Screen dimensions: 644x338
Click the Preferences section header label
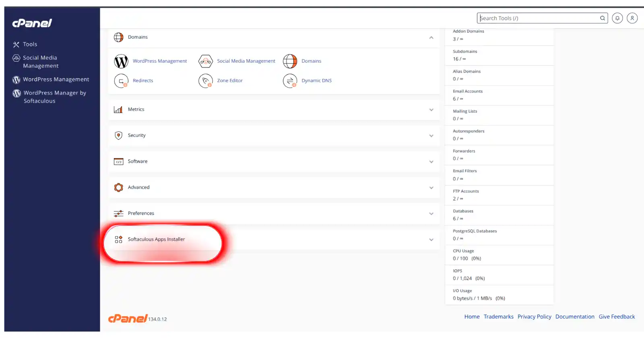coord(141,213)
